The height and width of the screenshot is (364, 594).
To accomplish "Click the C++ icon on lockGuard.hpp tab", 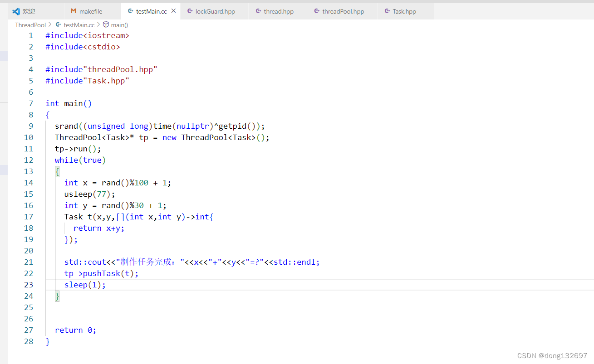I will tap(190, 11).
